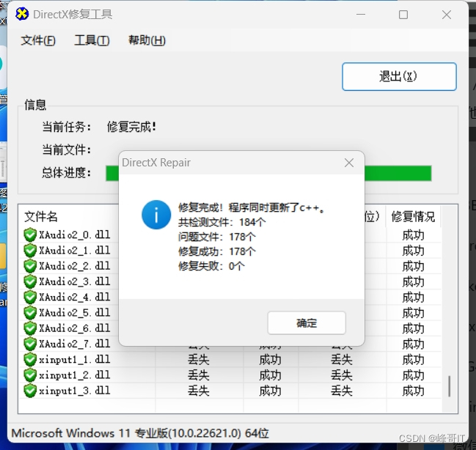
Task: Minimize the DirectX修复工具 window
Action: 361,14
